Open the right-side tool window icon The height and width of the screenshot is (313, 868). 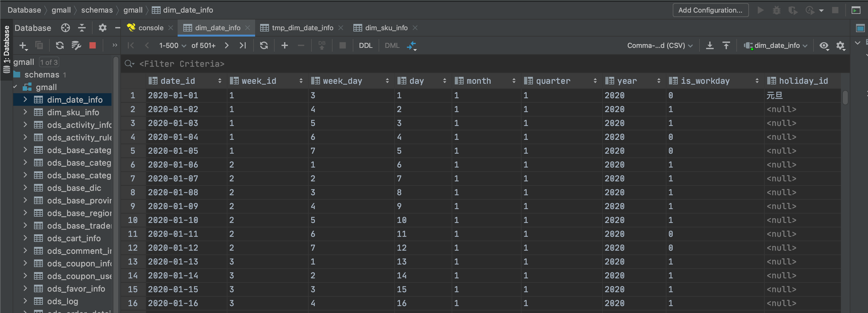click(860, 28)
